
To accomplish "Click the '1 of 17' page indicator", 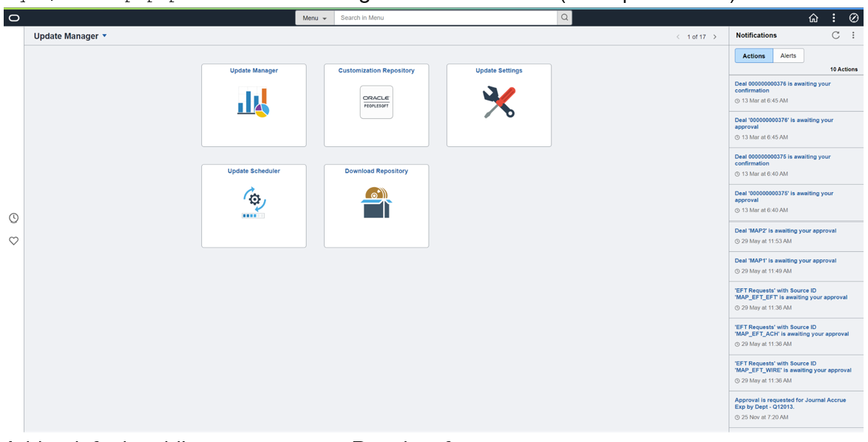I will (696, 37).
